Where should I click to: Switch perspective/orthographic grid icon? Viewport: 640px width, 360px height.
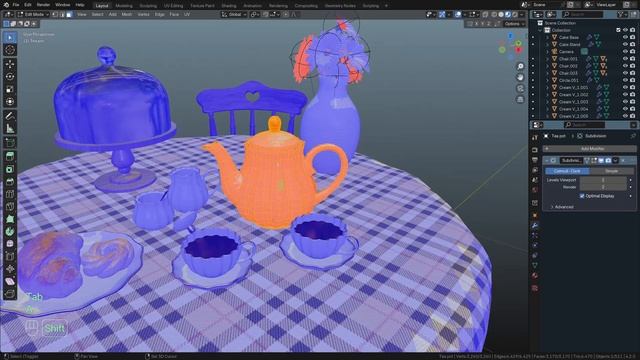(520, 99)
